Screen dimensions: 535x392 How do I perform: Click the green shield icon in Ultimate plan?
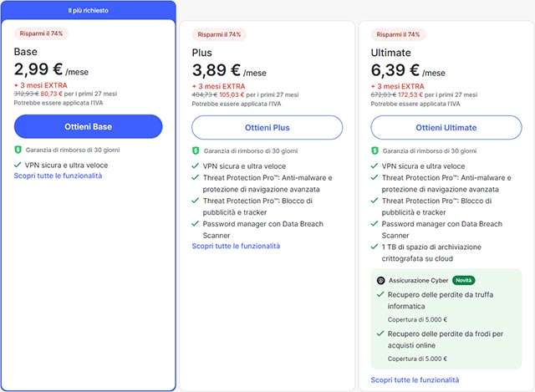pos(374,150)
